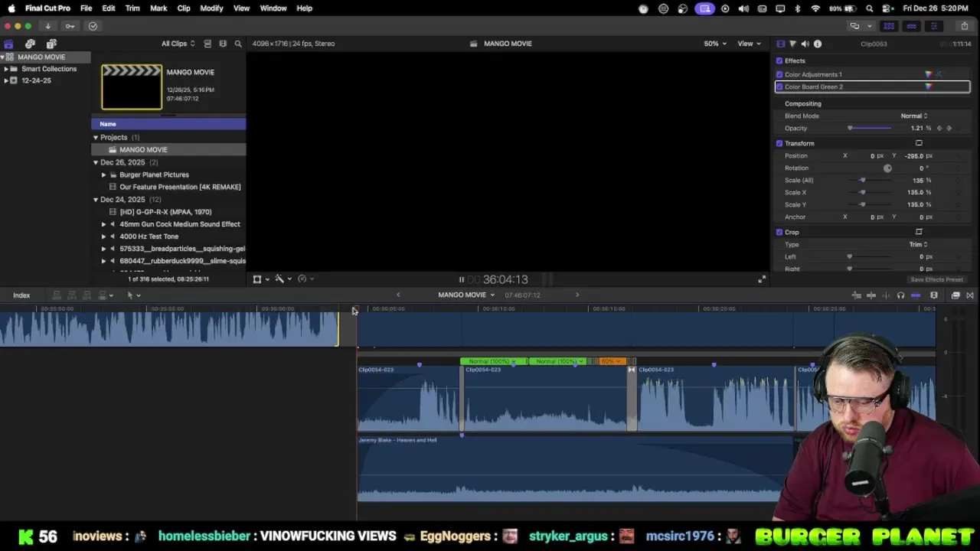Open the Effects browser icon in timeline
The width and height of the screenshot is (980, 551).
[955, 295]
